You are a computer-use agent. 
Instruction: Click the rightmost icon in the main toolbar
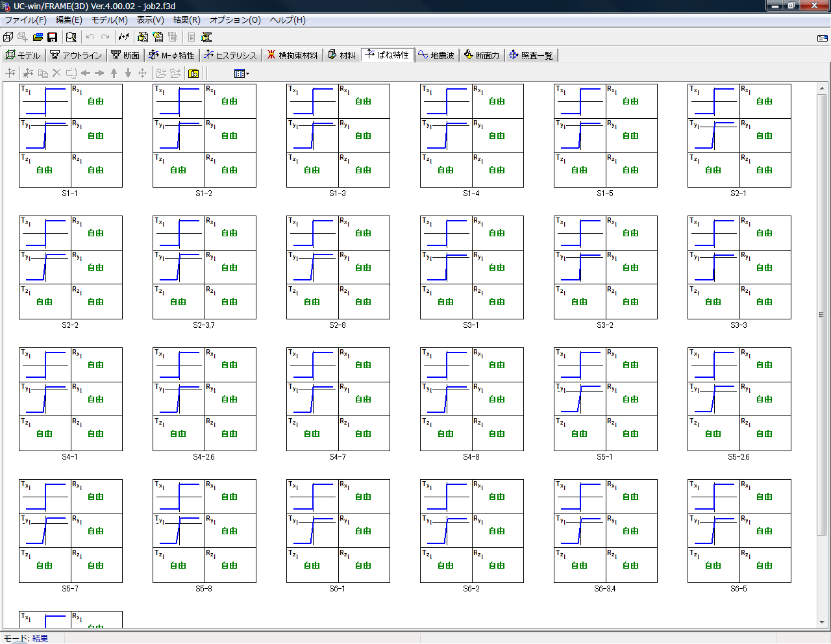click(207, 37)
